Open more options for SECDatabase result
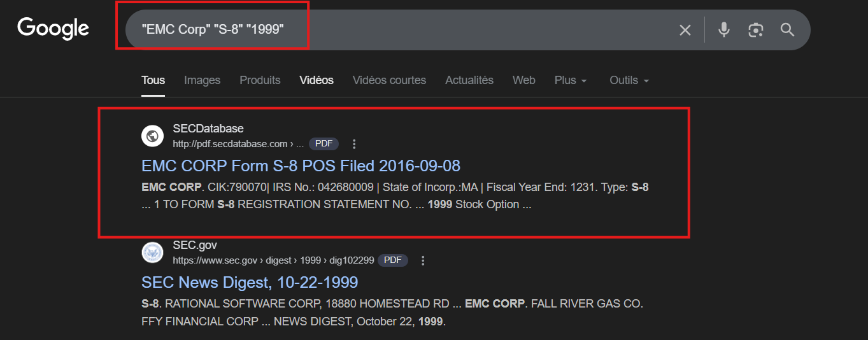Image resolution: width=868 pixels, height=340 pixels. (x=355, y=144)
